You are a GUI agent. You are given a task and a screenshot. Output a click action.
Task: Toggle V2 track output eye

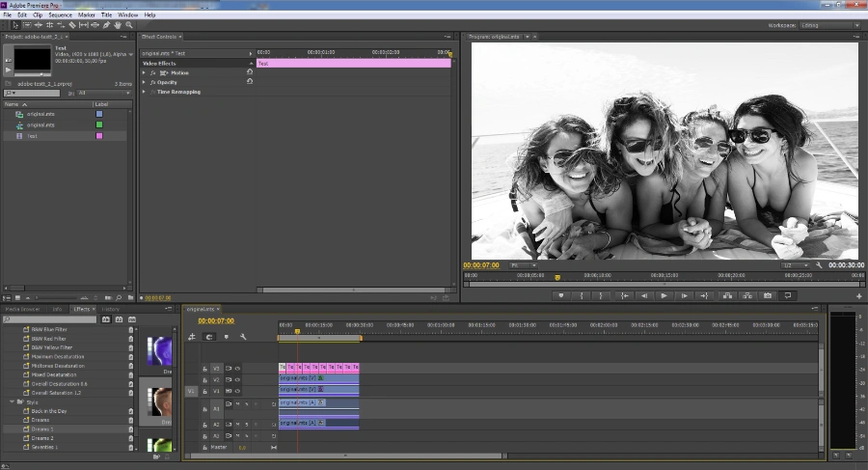237,379
